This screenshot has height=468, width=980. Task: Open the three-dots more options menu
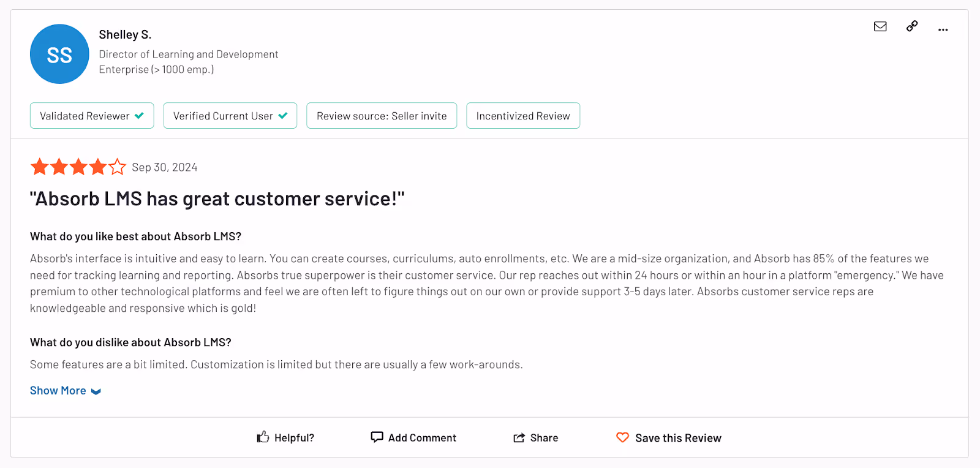[943, 29]
